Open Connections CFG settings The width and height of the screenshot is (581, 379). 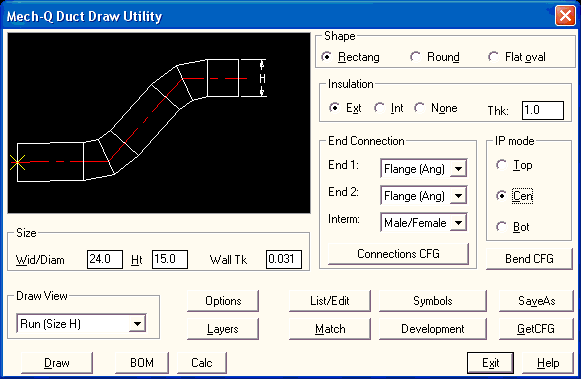398,254
